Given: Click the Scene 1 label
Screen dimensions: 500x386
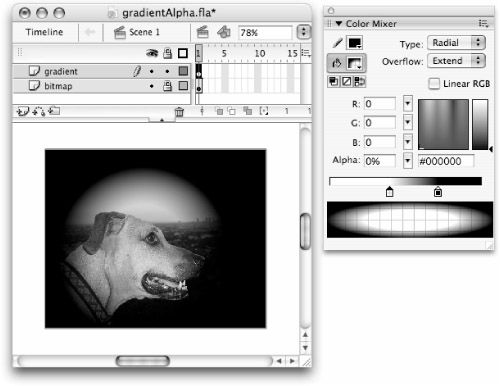Looking at the screenshot, I should (144, 32).
